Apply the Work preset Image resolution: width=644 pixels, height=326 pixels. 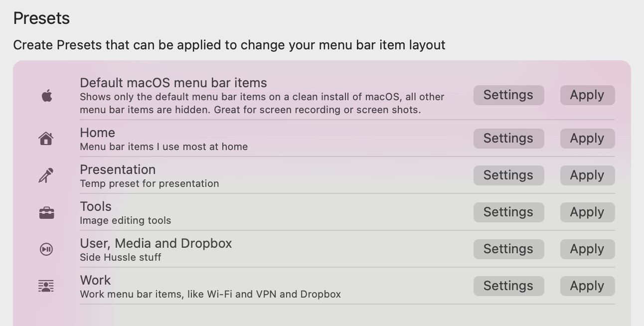coord(587,286)
